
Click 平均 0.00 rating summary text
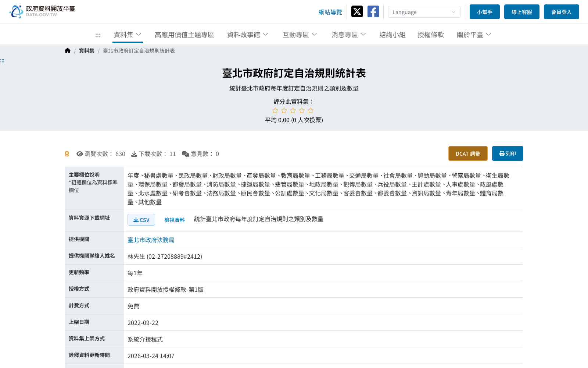pyautogui.click(x=294, y=120)
